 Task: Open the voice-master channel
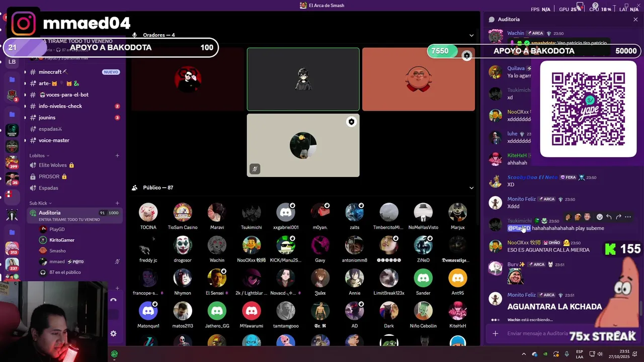click(x=75, y=140)
